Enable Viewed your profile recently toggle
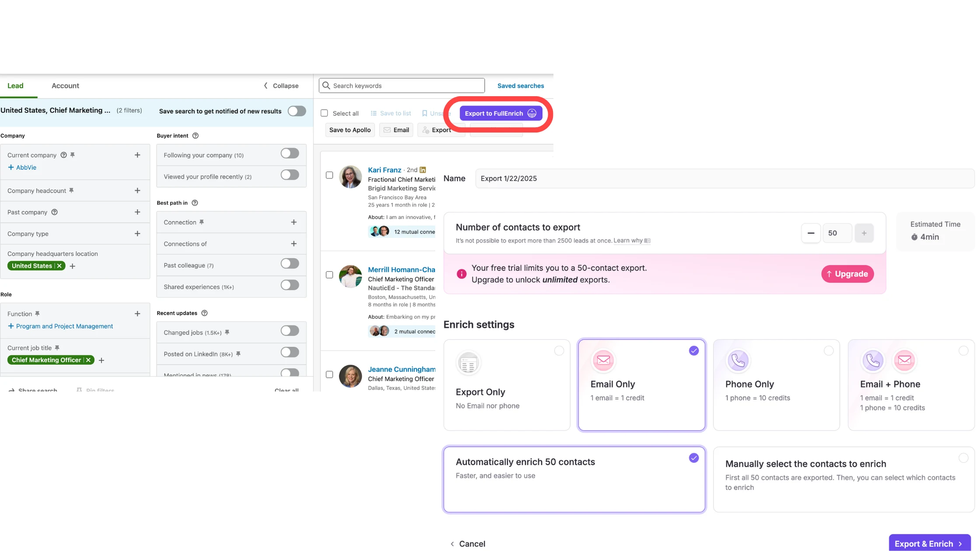This screenshot has width=980, height=551. tap(290, 175)
